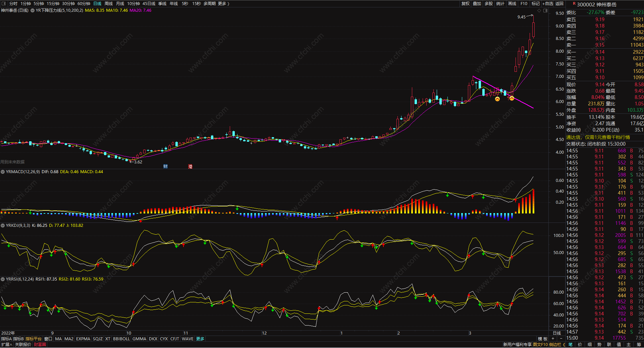The height and width of the screenshot is (348, 644).
Task: Open the 统计 statistics tool
Action: click(500, 3)
